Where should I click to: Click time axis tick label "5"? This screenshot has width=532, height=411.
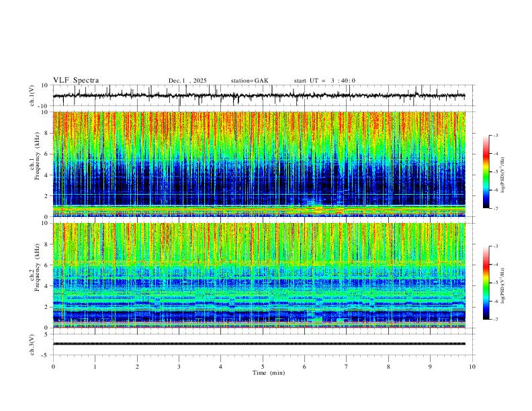tap(263, 367)
